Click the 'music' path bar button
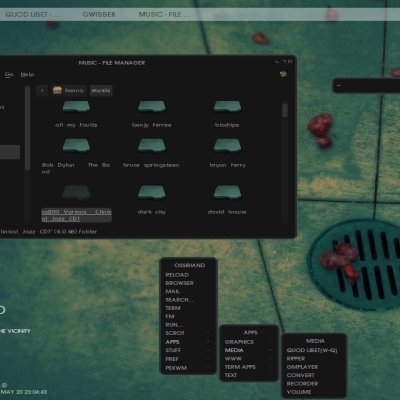This screenshot has height=400, width=400. point(101,90)
